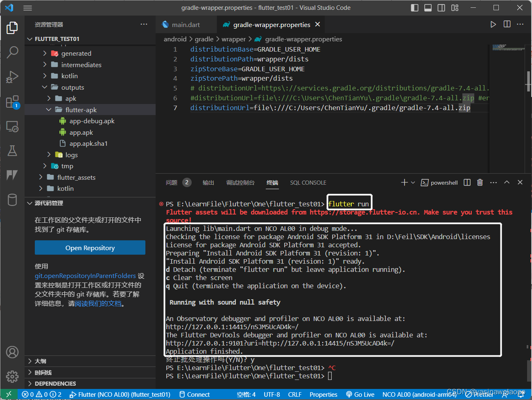532x400 pixels.
Task: Expand the 时间线 timeline section
Action: 90,373
